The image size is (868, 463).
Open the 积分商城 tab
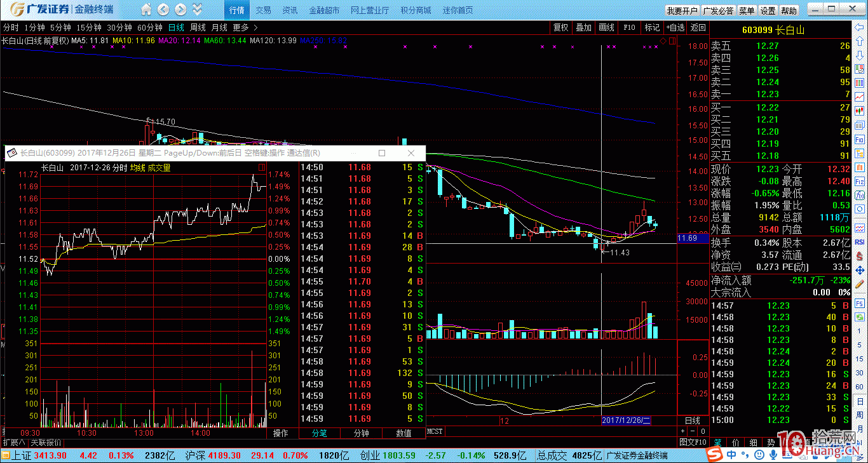[416, 10]
